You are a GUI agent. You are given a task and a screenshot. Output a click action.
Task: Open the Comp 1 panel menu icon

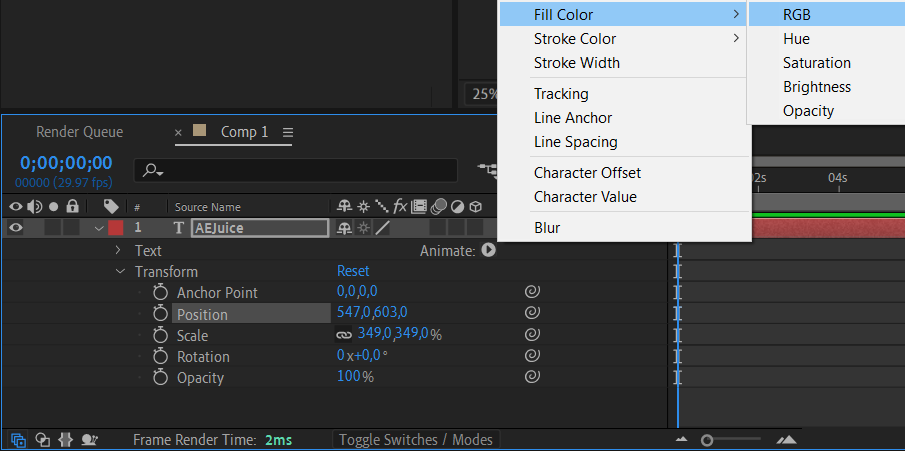(288, 132)
